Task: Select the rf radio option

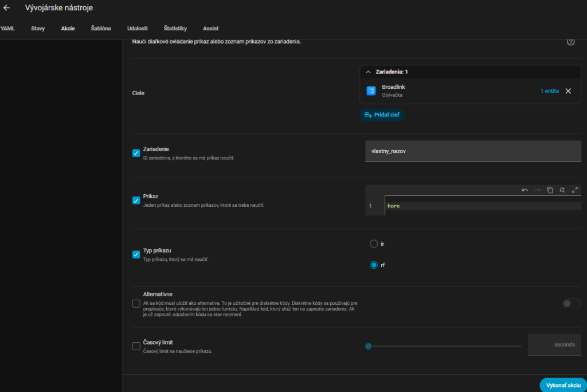Action: 374,265
